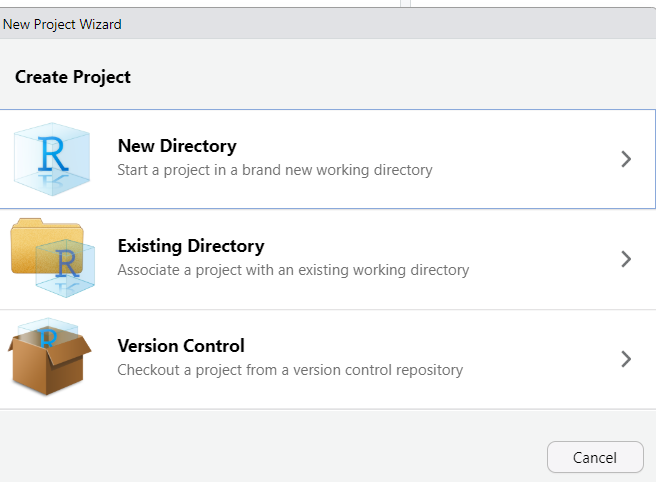Viewport: 656px width, 482px height.
Task: Expand the Existing Directory chevron arrow
Action: pyautogui.click(x=626, y=259)
